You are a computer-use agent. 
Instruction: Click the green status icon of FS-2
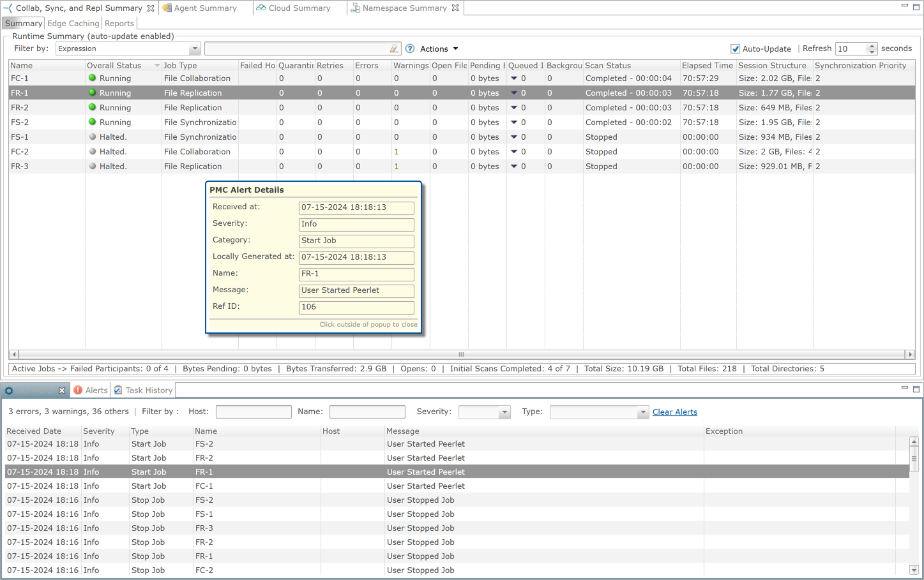click(x=92, y=122)
